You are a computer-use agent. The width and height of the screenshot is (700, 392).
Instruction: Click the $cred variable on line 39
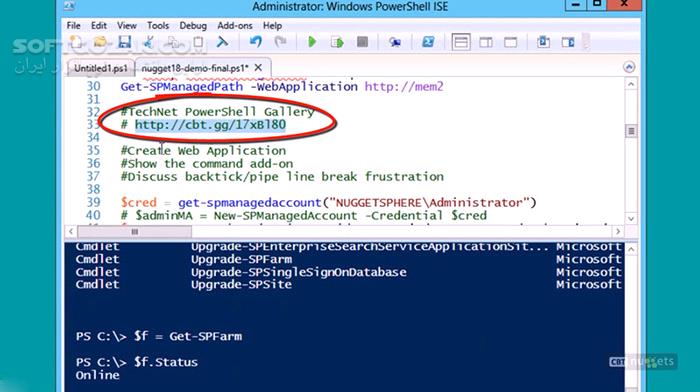point(138,202)
